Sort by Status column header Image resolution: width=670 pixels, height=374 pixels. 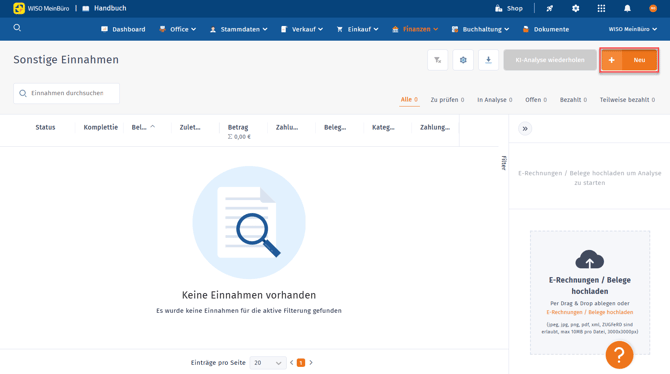point(45,127)
